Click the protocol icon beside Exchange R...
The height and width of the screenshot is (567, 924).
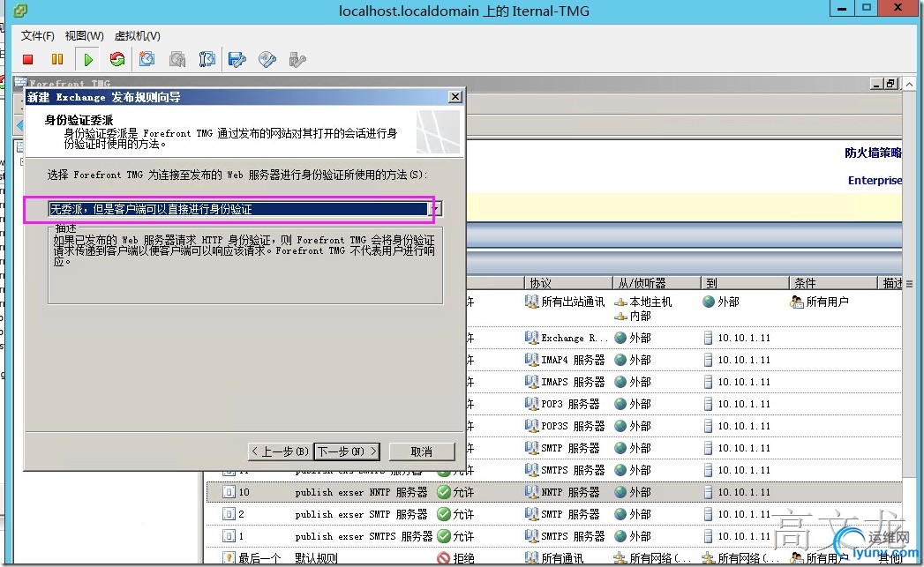click(531, 338)
